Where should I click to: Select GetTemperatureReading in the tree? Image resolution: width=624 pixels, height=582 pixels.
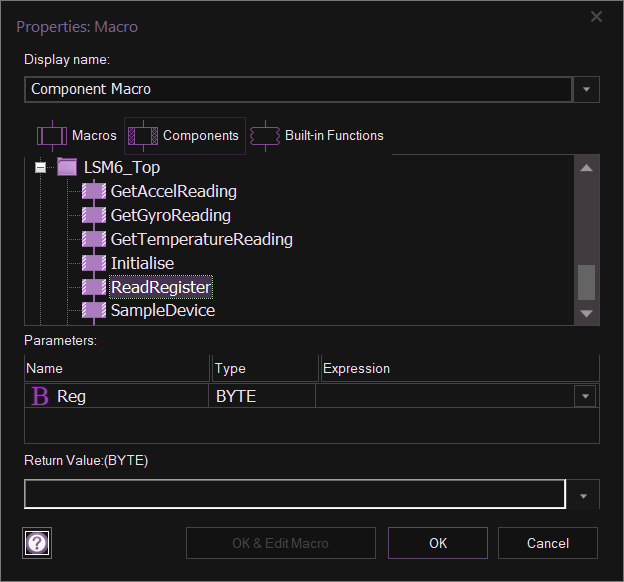201,239
